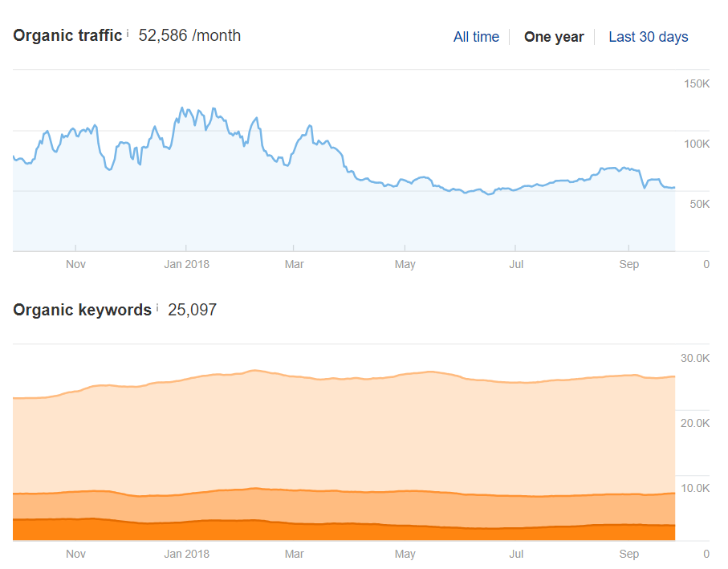Click the Mar label under keywords chart
This screenshot has width=728, height=569.
click(x=295, y=554)
